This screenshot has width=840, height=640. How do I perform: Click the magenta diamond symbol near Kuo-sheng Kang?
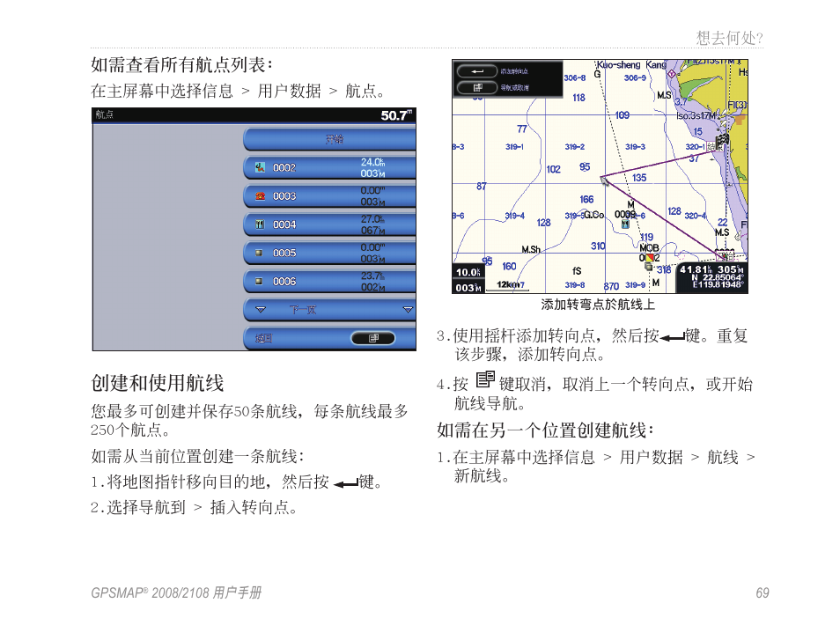pyautogui.click(x=671, y=73)
